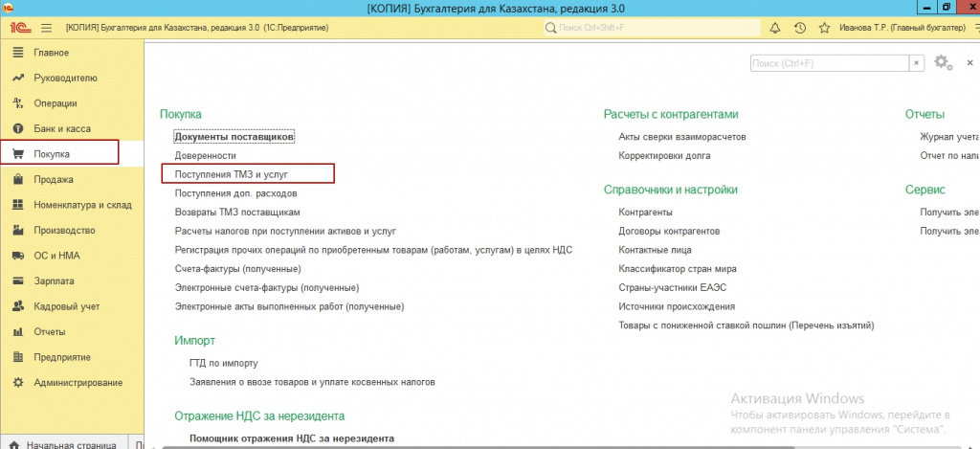Click the Предприятие building icon

pos(18,357)
